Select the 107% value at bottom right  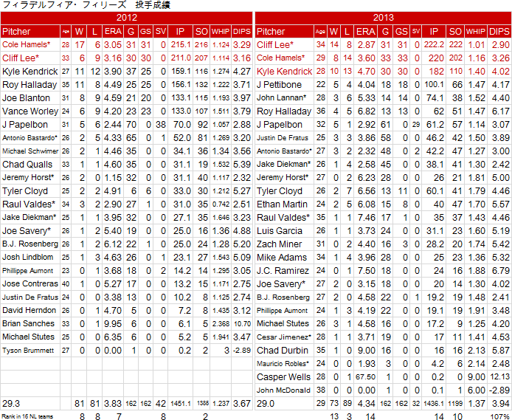(500, 417)
